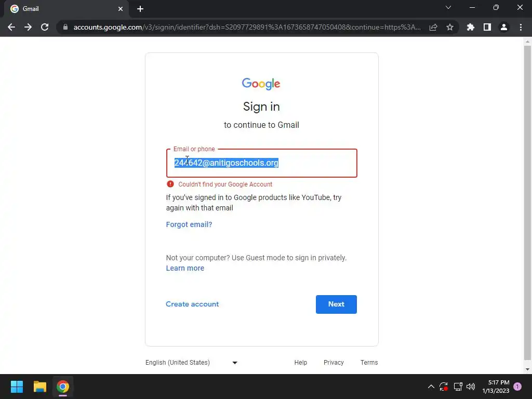The image size is (532, 399).
Task: Open a new tab with plus button
Action: tap(140, 9)
